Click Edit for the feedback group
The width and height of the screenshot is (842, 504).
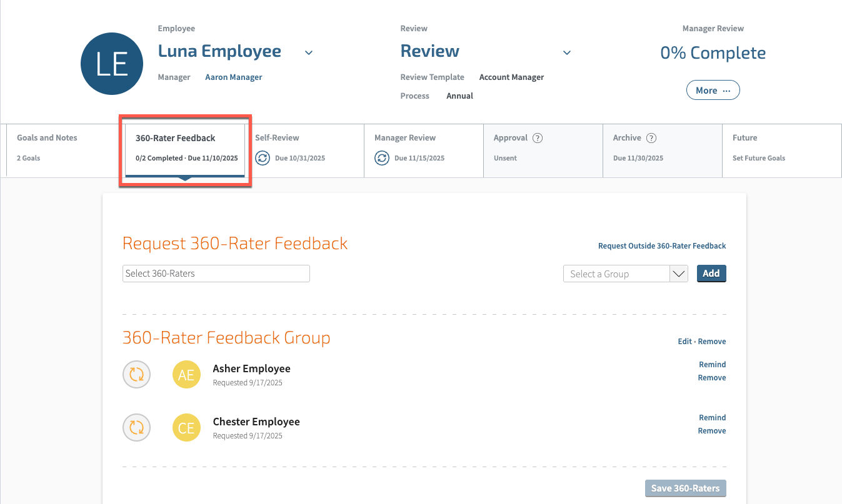point(684,342)
